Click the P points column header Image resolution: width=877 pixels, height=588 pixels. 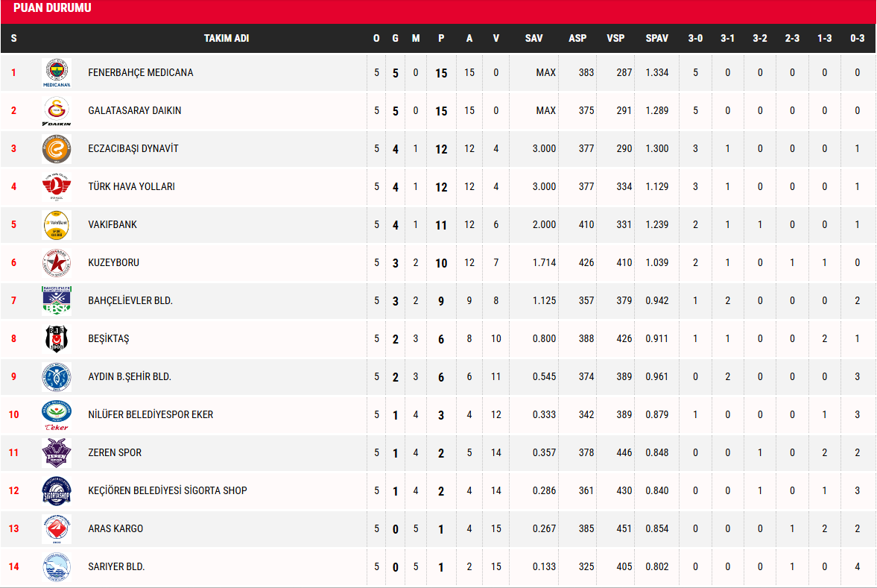(x=441, y=39)
